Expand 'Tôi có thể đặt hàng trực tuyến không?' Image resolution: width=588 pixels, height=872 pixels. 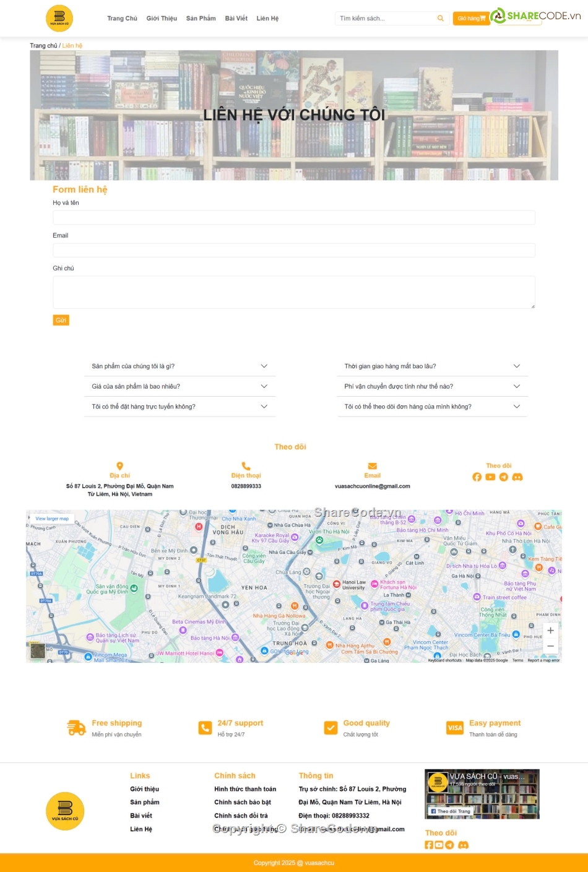click(x=179, y=407)
